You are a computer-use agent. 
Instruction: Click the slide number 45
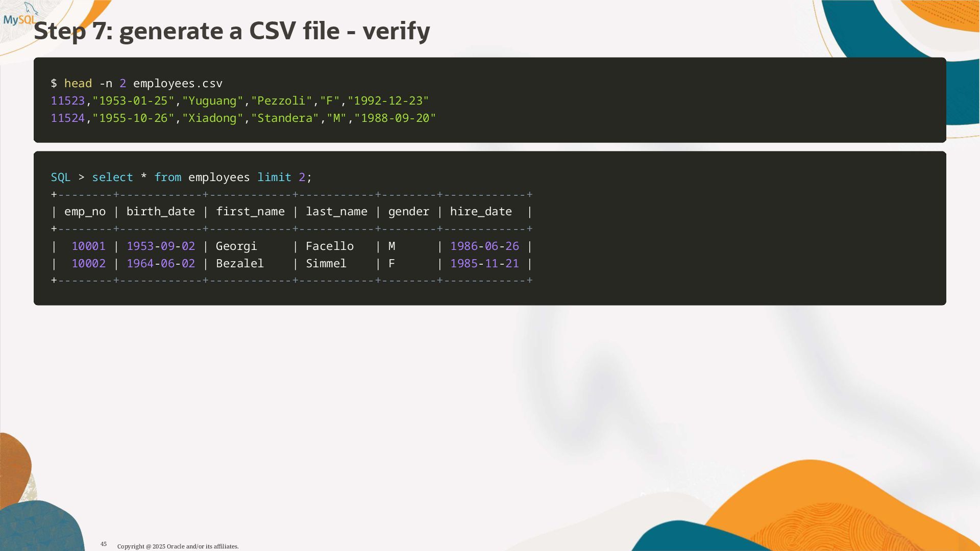[104, 544]
